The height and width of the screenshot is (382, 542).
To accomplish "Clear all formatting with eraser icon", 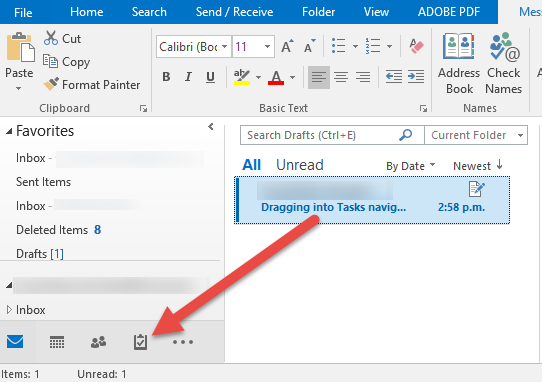I will coord(416,46).
